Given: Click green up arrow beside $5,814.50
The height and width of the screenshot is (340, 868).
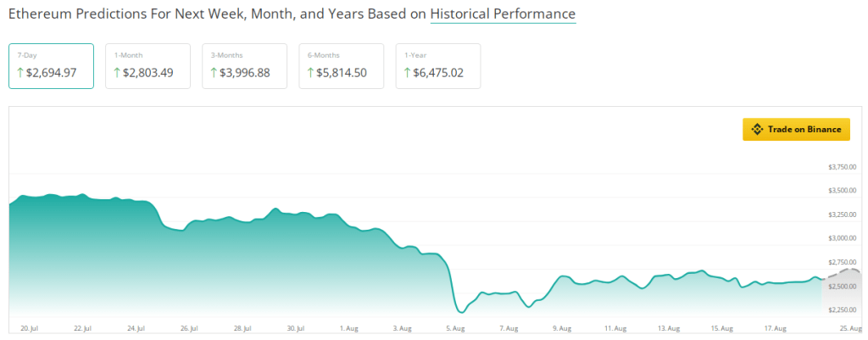Looking at the screenshot, I should tap(310, 73).
